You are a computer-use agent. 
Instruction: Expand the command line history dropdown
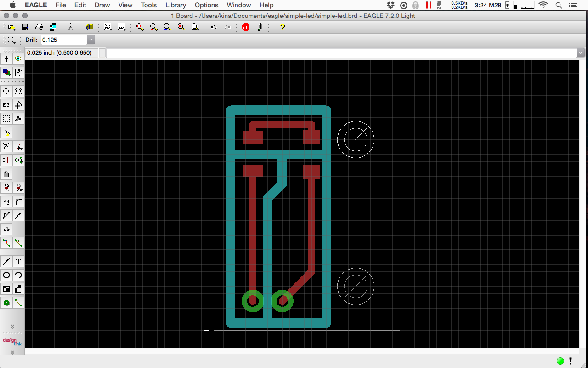point(581,53)
